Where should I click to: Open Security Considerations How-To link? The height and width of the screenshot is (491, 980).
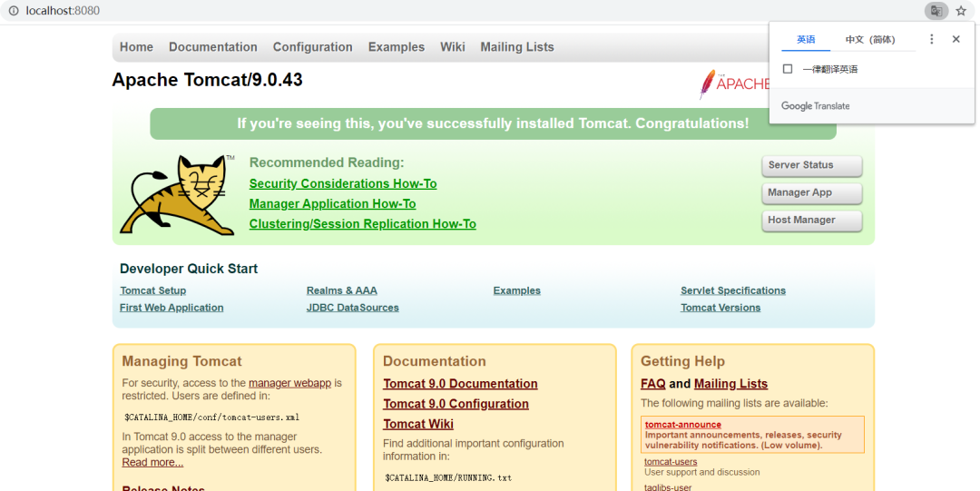342,184
